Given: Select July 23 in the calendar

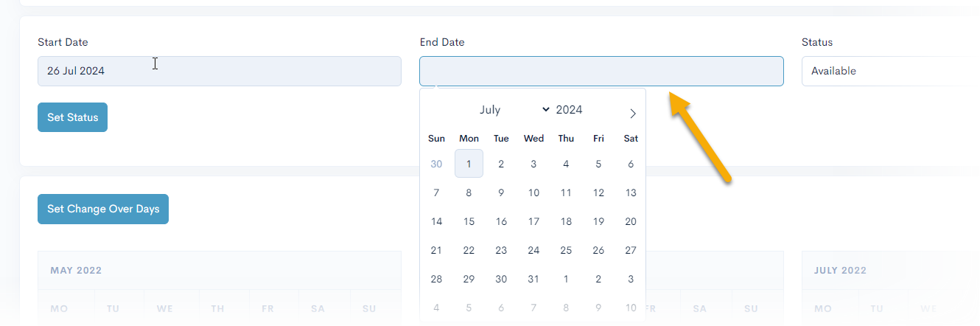Looking at the screenshot, I should pos(501,251).
